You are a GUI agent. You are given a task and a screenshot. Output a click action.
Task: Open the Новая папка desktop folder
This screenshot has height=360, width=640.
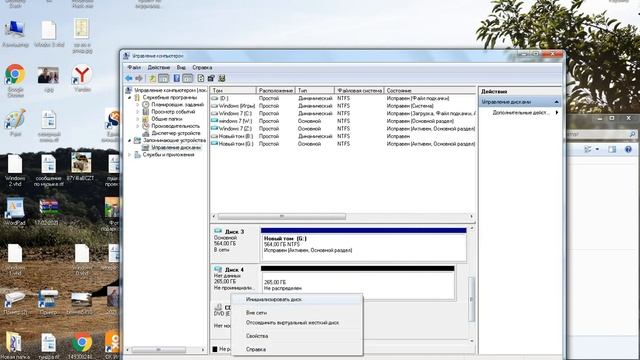[15, 346]
